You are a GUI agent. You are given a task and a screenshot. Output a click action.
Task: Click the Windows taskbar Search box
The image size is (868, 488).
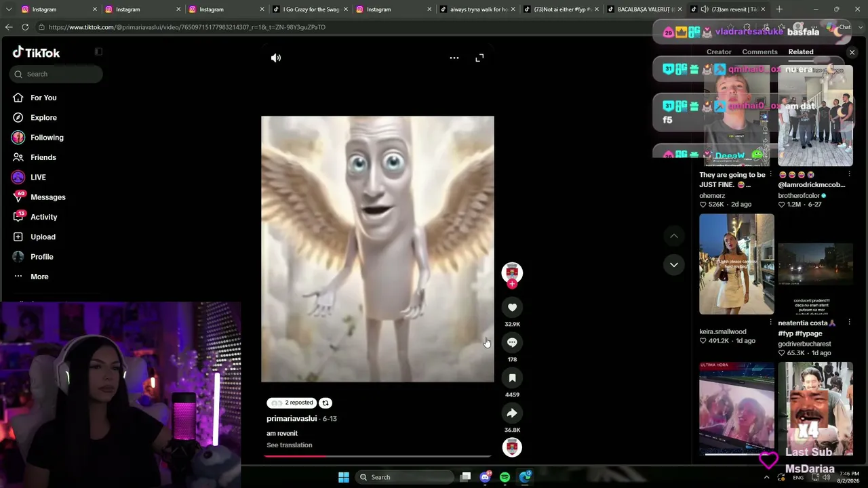405,477
